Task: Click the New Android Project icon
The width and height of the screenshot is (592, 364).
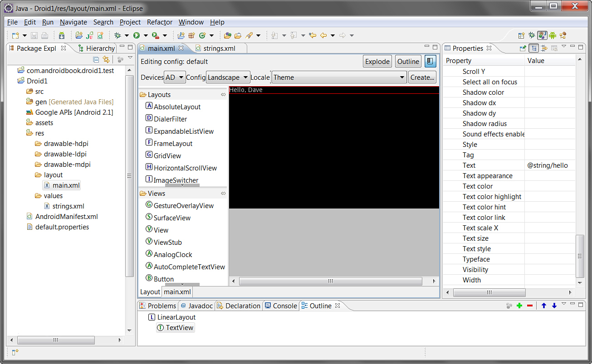Action: click(79, 35)
